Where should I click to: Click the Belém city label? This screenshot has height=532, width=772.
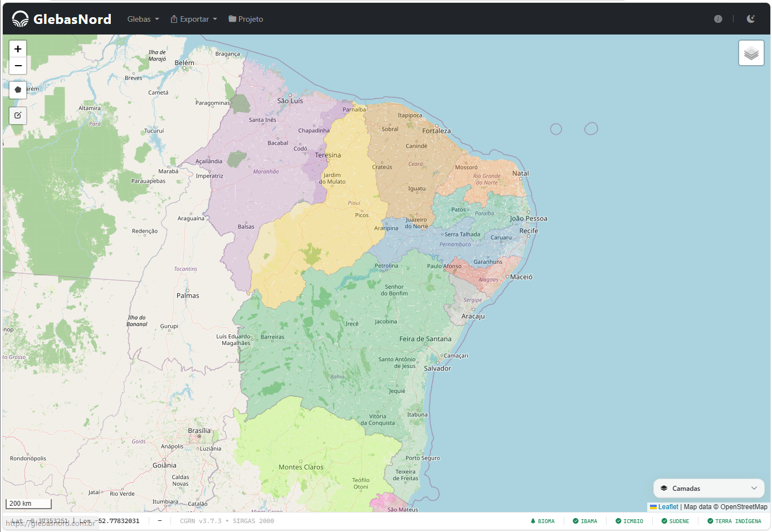[x=184, y=63]
